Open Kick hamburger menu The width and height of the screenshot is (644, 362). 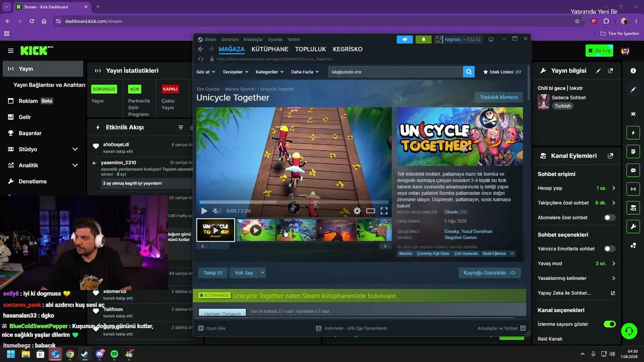tap(11, 51)
